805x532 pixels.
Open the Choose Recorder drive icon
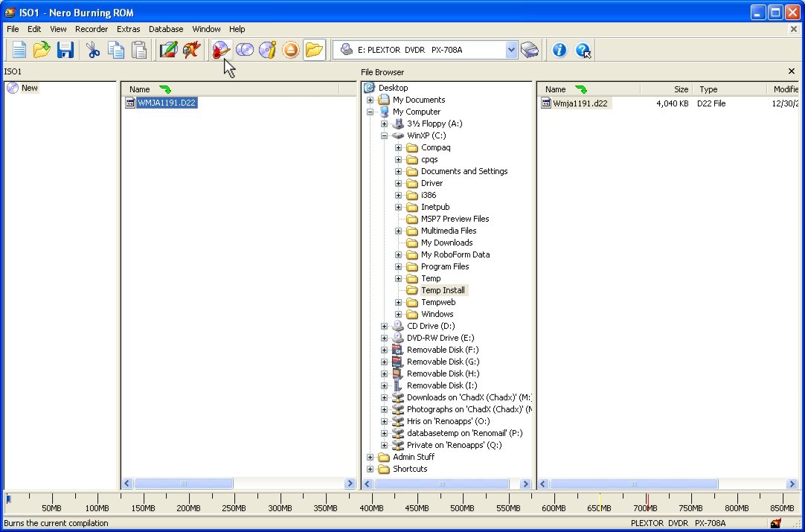click(529, 50)
